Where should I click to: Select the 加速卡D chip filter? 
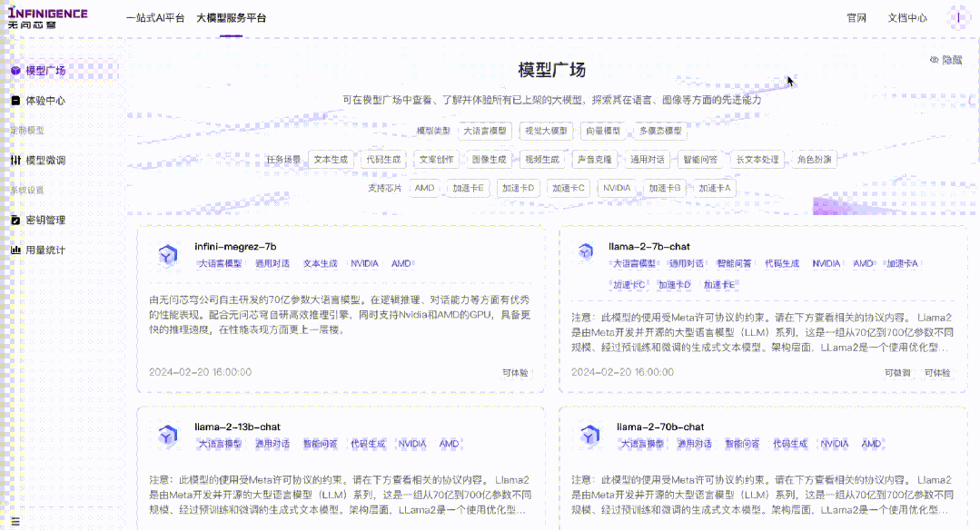[x=518, y=188]
